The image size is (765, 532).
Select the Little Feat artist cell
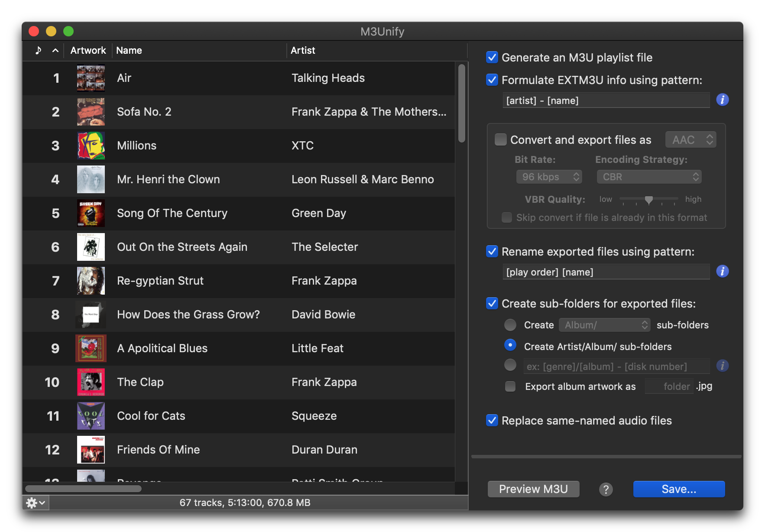point(317,348)
